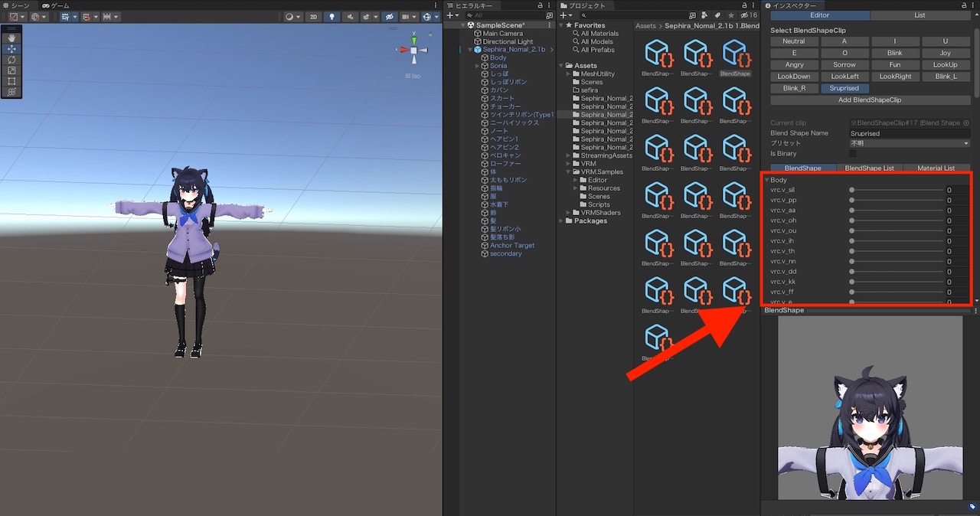980x516 pixels.
Task: Switch to the BlendShape List tab
Action: pos(870,168)
